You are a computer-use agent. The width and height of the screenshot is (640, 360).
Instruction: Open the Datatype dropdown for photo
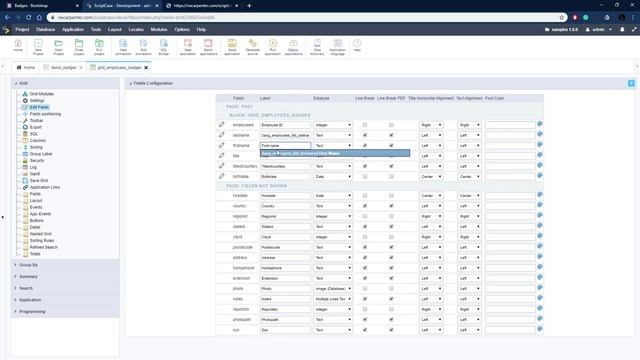tap(333, 289)
